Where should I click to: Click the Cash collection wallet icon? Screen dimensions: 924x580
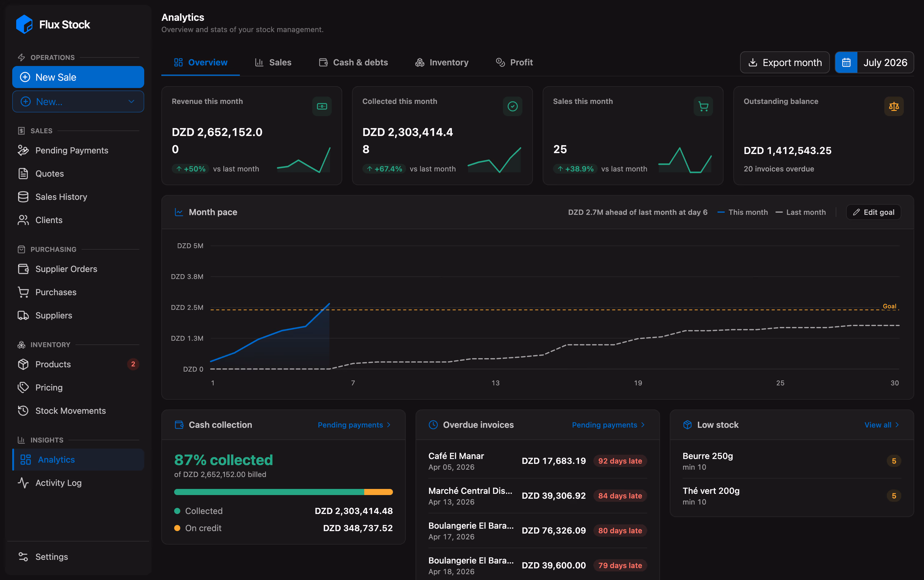click(179, 425)
